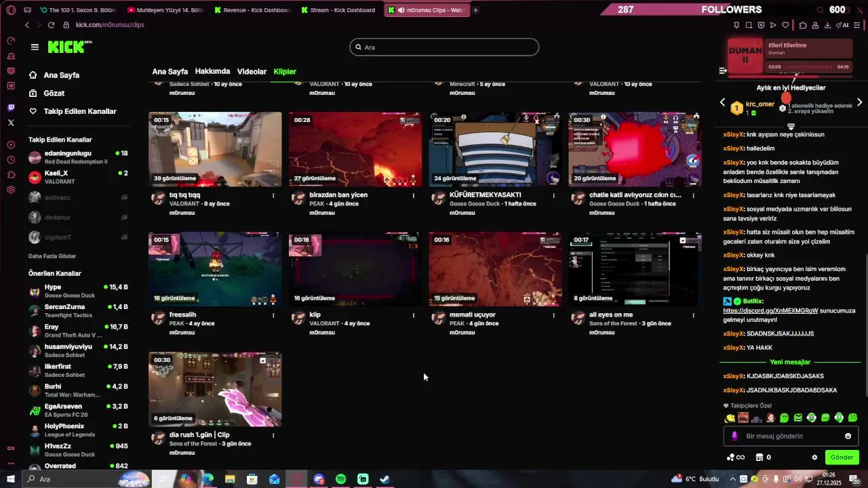This screenshot has height=488, width=868.
Task: Mute audio on m0rumsu Clips tab
Action: pos(401,10)
